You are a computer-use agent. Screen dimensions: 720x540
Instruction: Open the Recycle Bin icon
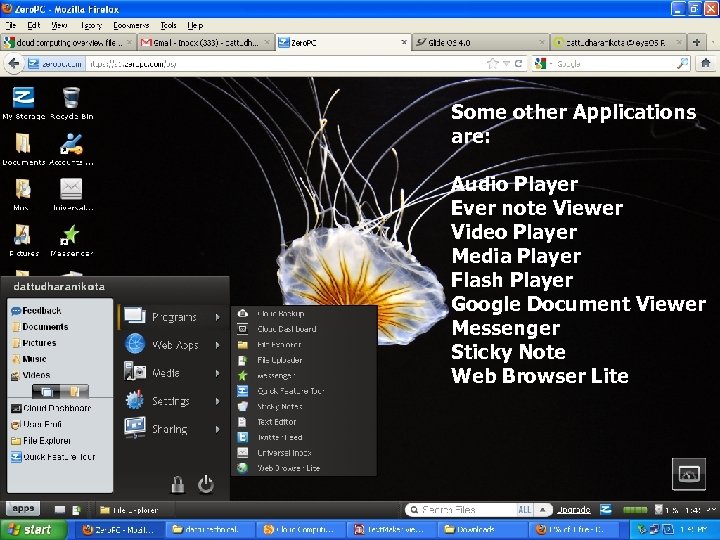(71, 98)
